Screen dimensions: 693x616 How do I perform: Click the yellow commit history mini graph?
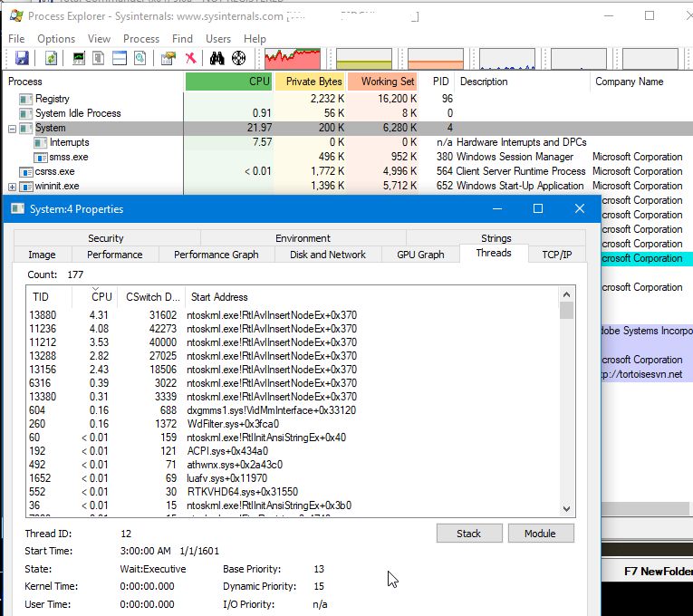(x=364, y=59)
